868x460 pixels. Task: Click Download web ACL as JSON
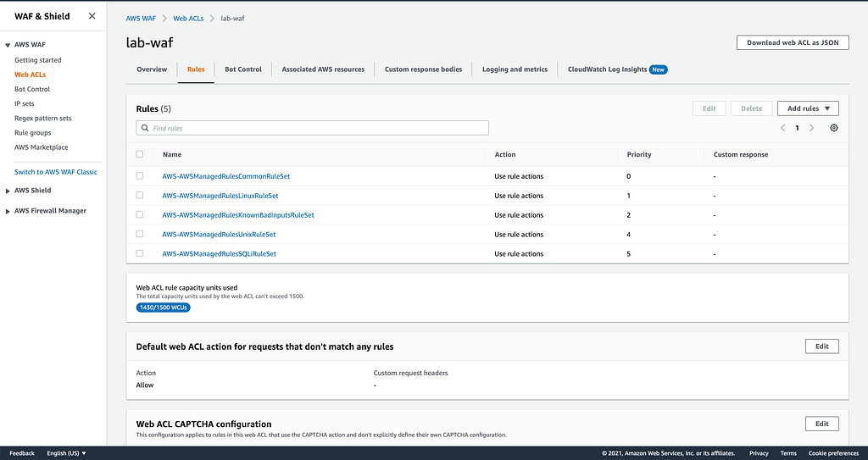pos(793,42)
